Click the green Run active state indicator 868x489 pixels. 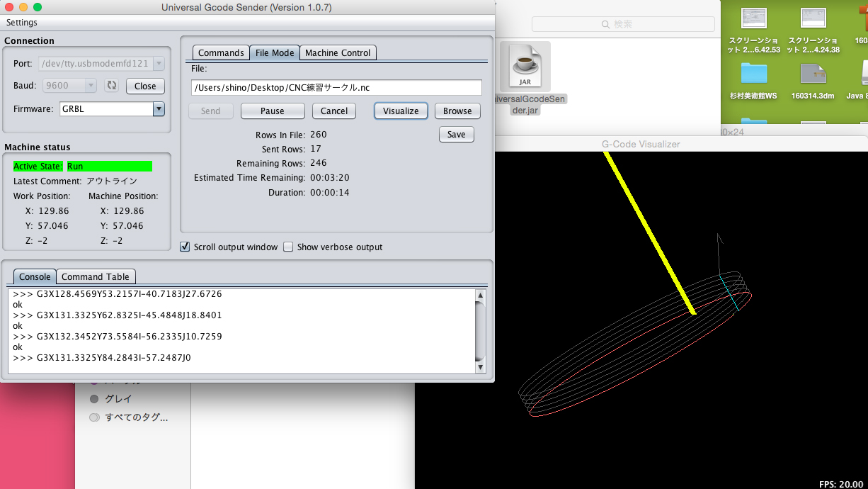tap(110, 166)
